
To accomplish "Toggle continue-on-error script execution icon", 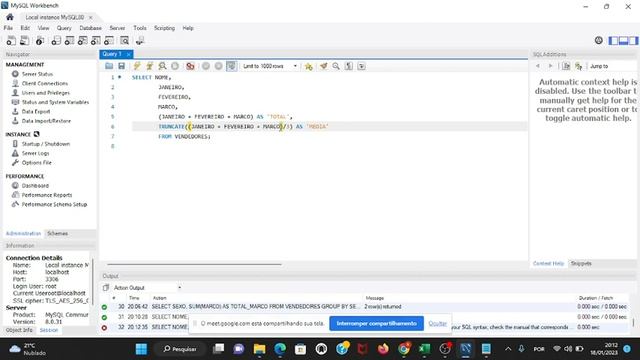I will pos(190,66).
